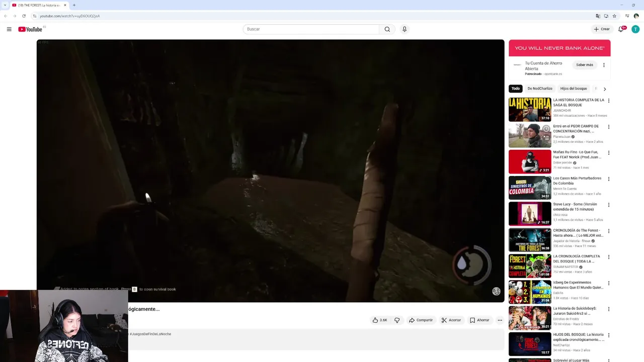Click Compartir to share the video
Viewport: 644px width, 362px height.
pyautogui.click(x=421, y=320)
